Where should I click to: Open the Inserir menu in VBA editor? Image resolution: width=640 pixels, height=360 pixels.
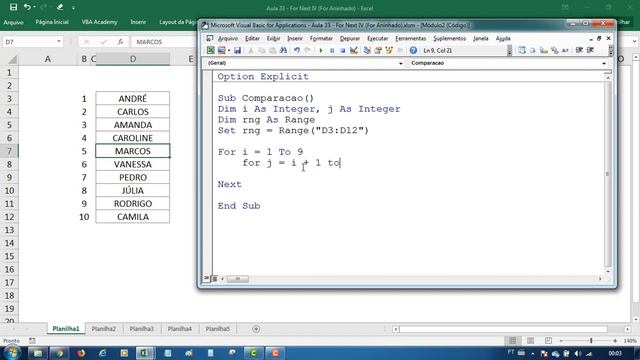point(295,38)
